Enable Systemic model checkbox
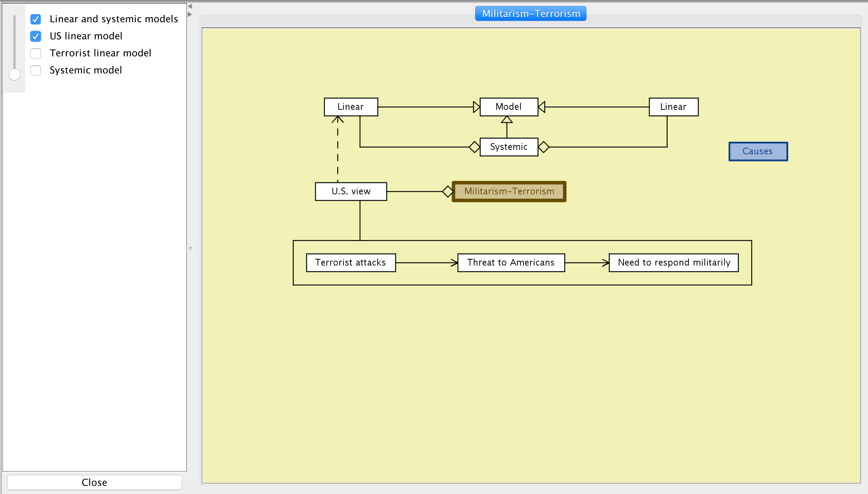 (36, 70)
